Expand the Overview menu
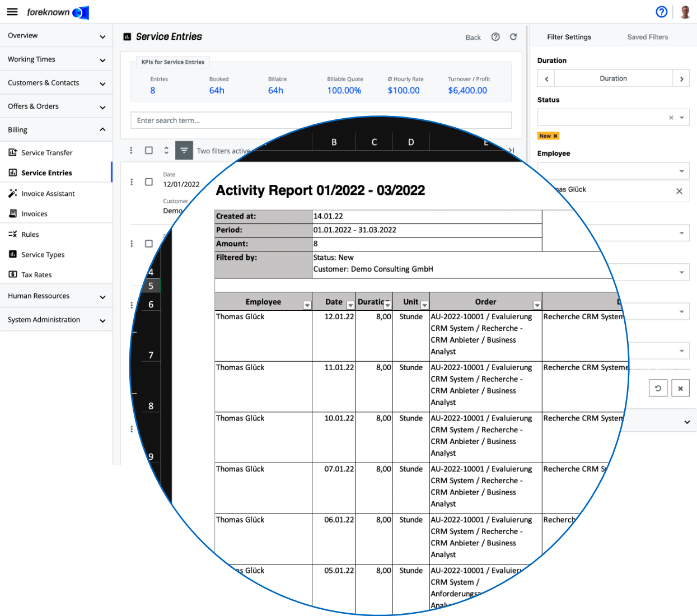697x616 pixels. tap(56, 36)
